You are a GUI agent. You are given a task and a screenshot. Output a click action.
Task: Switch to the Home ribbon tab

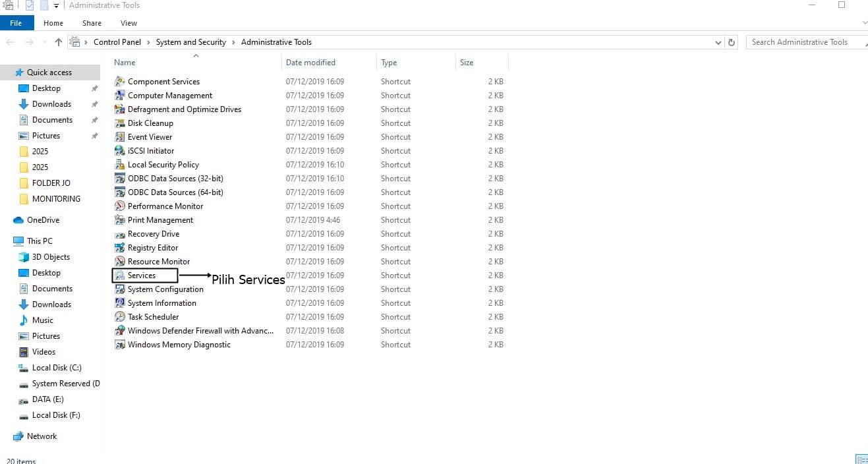point(53,23)
